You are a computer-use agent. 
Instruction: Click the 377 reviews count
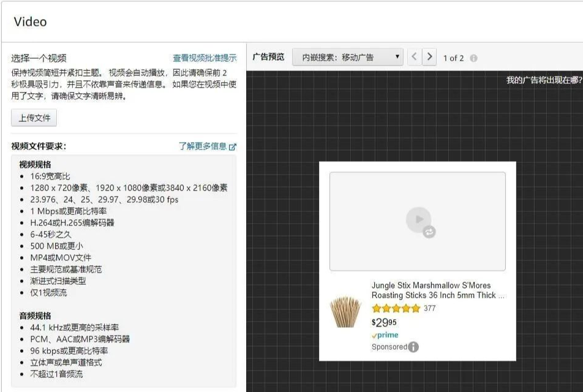(429, 308)
